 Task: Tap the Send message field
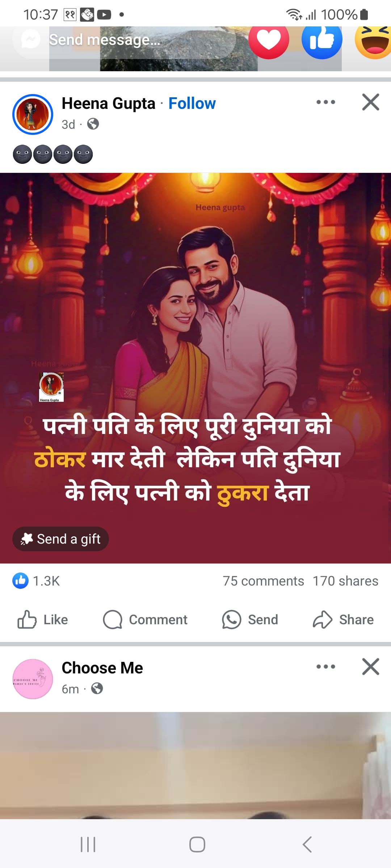124,40
